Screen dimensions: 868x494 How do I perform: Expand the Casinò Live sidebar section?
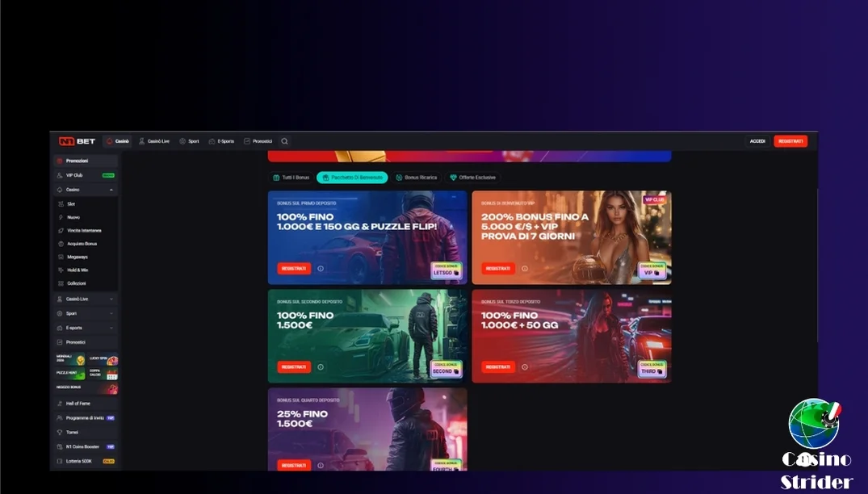(86, 299)
